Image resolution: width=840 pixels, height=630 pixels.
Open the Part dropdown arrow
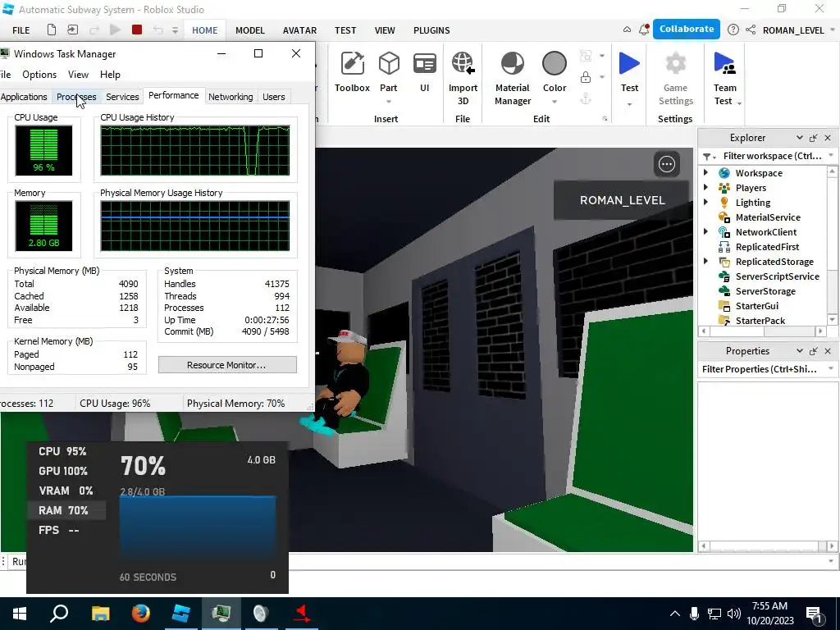click(x=389, y=101)
